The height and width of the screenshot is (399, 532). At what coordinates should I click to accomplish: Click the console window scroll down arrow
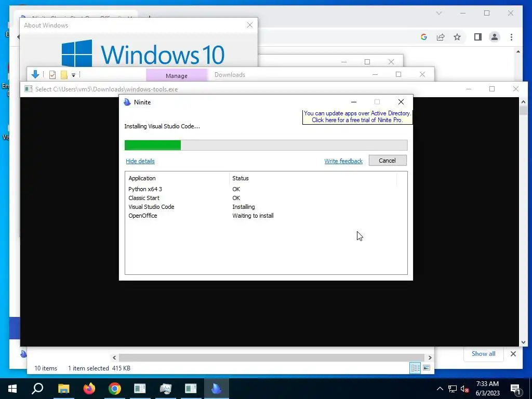tap(523, 342)
